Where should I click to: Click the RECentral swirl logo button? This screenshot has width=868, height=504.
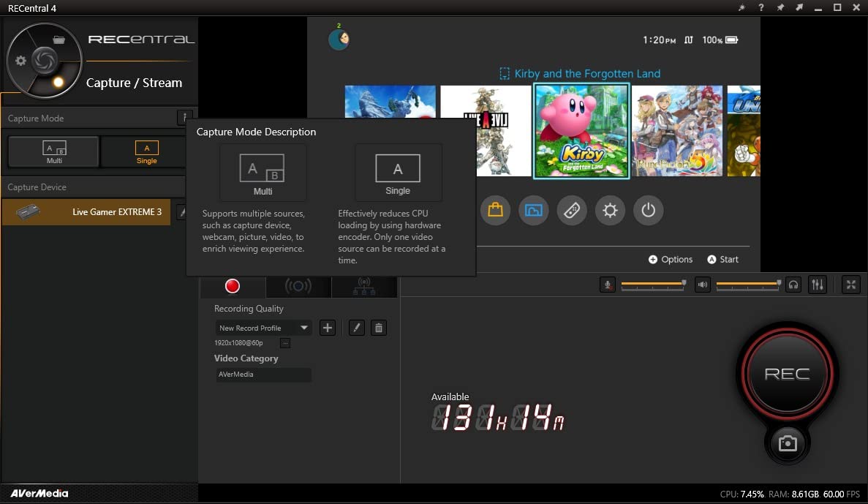coord(45,61)
